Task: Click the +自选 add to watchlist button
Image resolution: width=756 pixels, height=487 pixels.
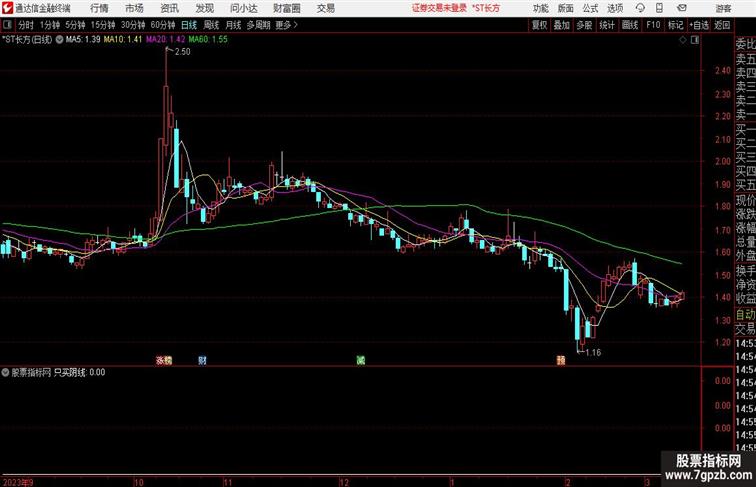Action: pyautogui.click(x=699, y=25)
